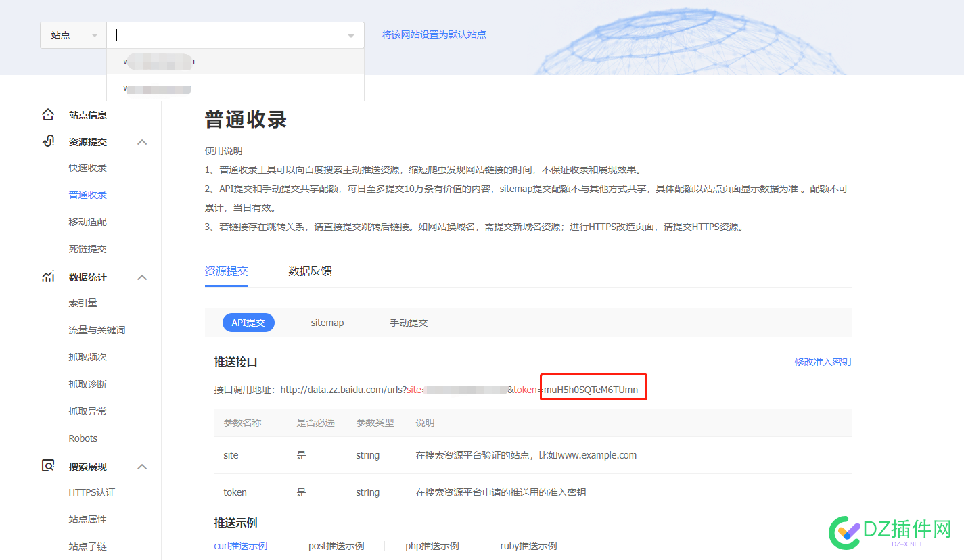Viewport: 964px width, 560px height.
Task: Open 死链提交 in the sidebar
Action: (88, 249)
